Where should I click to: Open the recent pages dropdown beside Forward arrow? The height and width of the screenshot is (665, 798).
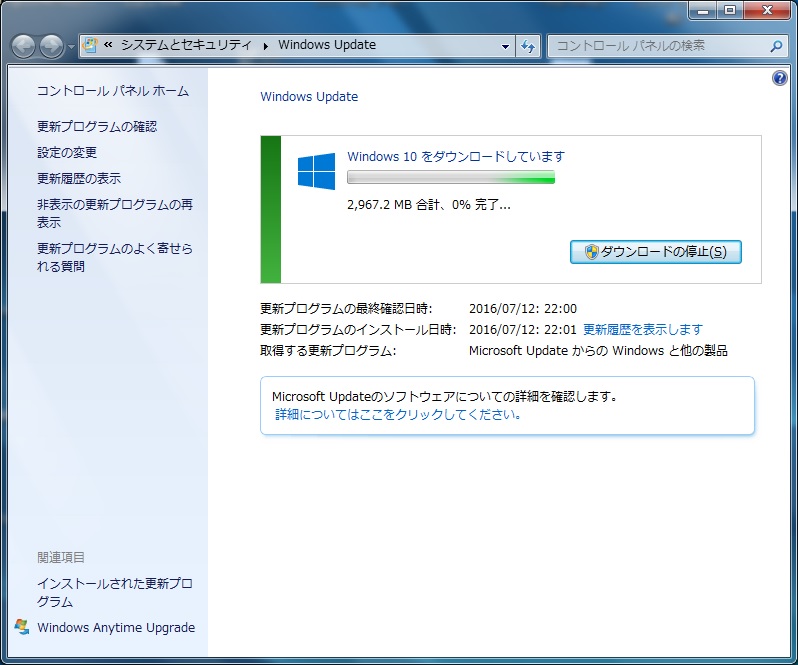71,47
